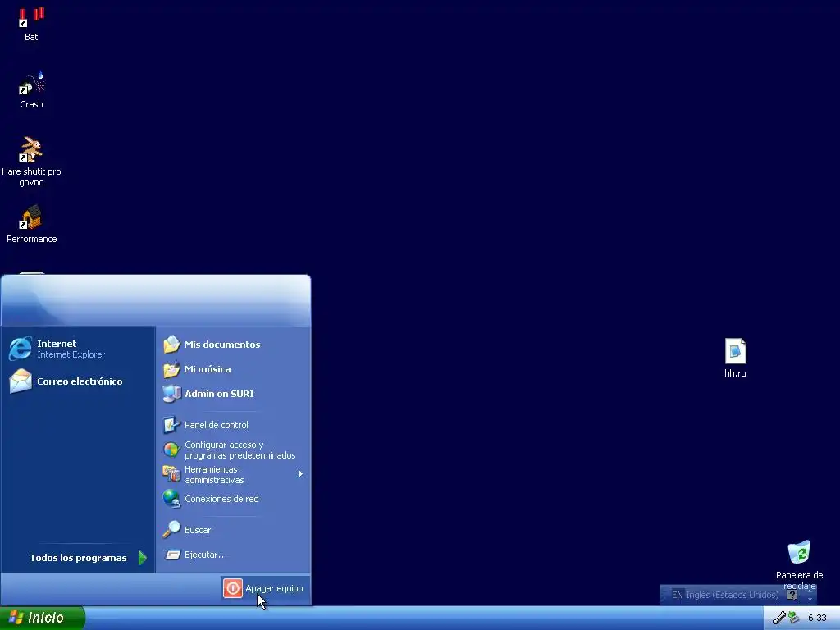Viewport: 840px width, 630px height.
Task: Expand the Herramientas administrativas submenu
Action: [x=234, y=474]
